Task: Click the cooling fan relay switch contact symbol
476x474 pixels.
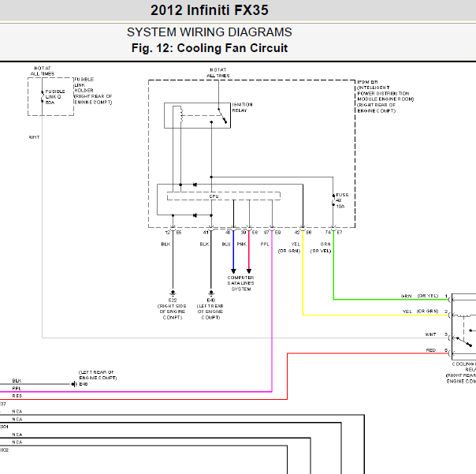Action: click(x=463, y=342)
